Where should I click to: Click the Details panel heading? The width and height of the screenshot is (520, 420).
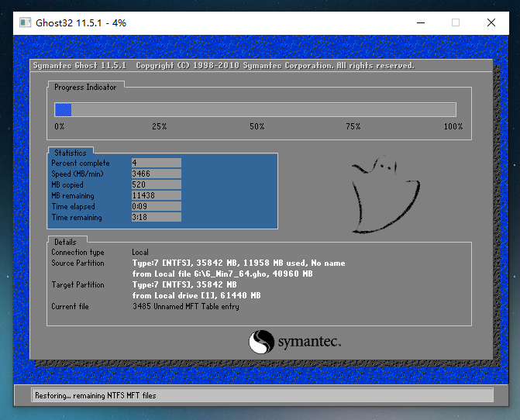[65, 242]
